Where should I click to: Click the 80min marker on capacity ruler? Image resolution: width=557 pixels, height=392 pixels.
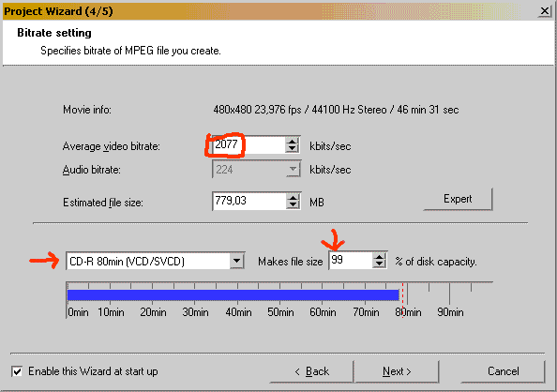(x=408, y=312)
